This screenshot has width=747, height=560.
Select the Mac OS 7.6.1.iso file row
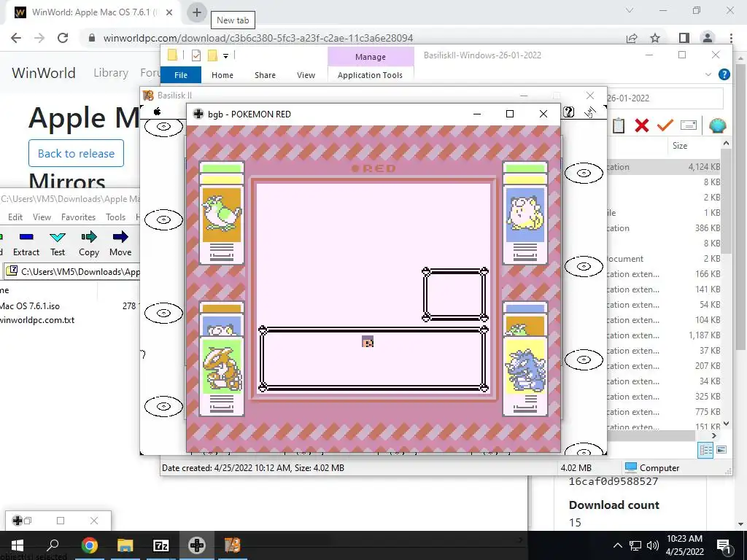69,306
